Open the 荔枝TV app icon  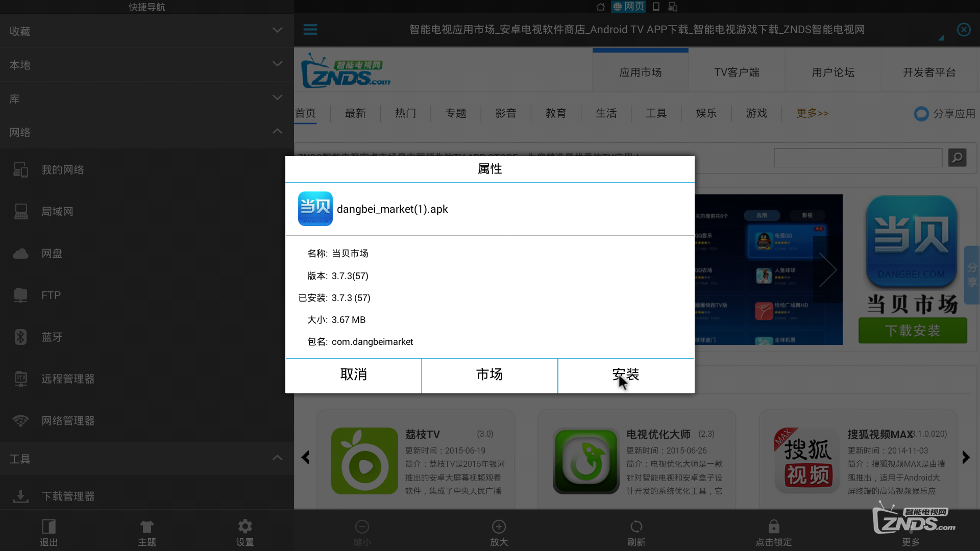364,461
